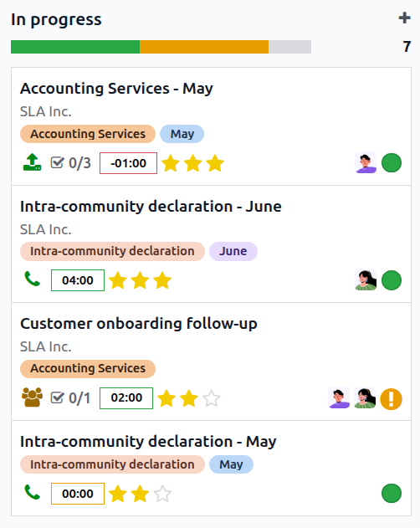Toggle third empty star on Intra-community declaration - May
The width and height of the screenshot is (420, 528).
[162, 494]
